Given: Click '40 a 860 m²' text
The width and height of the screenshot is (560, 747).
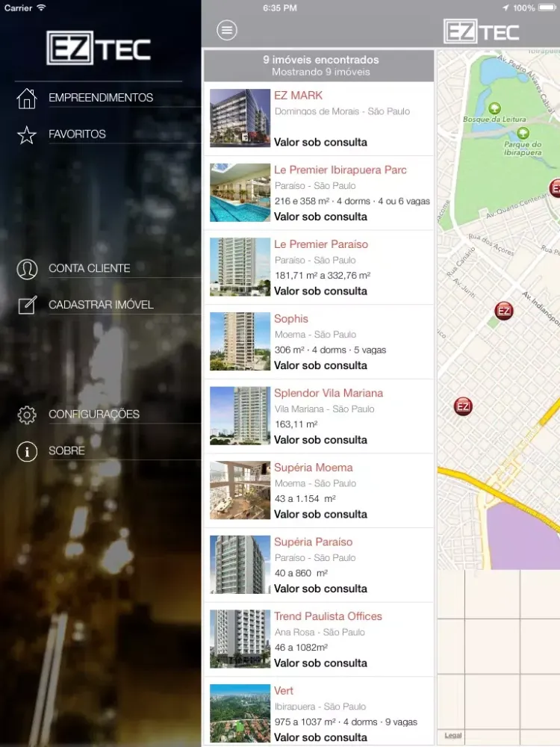Looking at the screenshot, I should pos(301,573).
